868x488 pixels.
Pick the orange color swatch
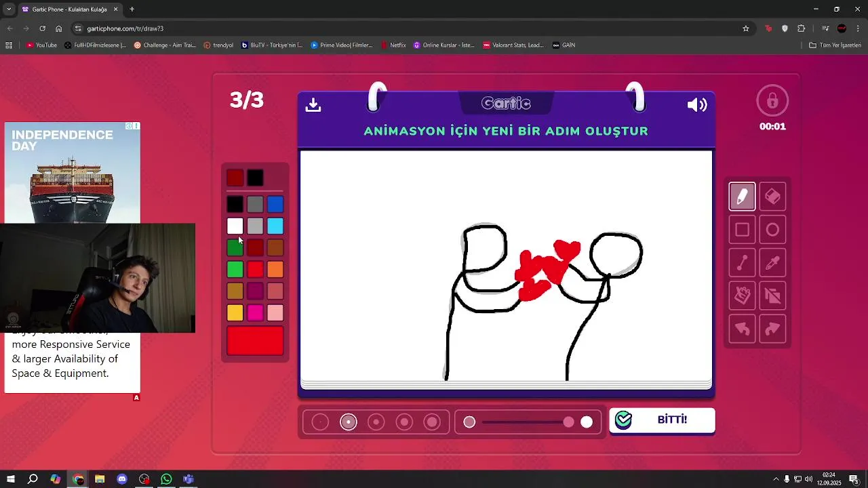pos(275,269)
